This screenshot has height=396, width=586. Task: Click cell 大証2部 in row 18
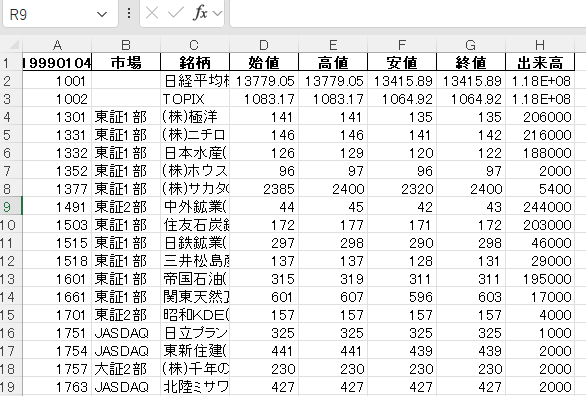(x=126, y=369)
